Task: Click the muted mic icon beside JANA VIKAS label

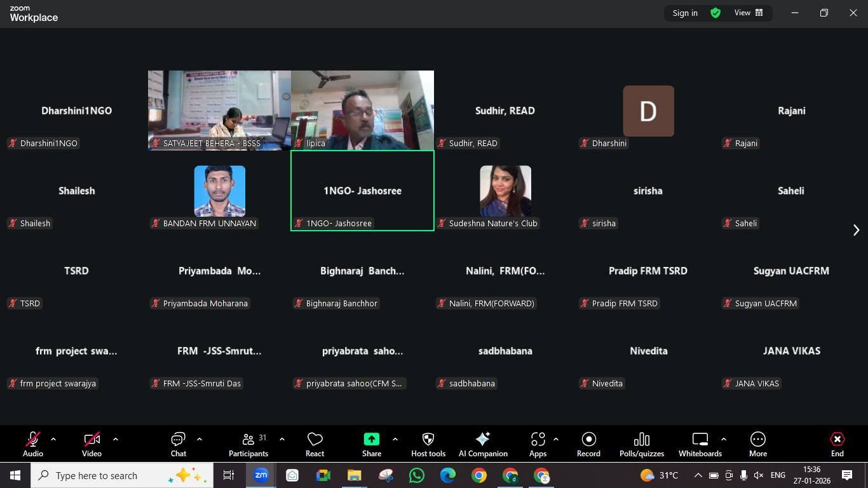Action: (727, 383)
